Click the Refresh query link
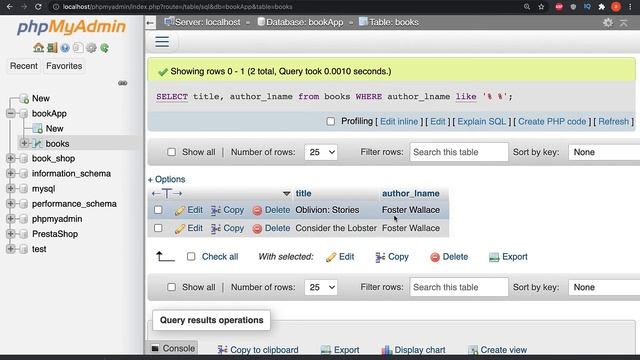This screenshot has height=360, width=640. click(613, 122)
